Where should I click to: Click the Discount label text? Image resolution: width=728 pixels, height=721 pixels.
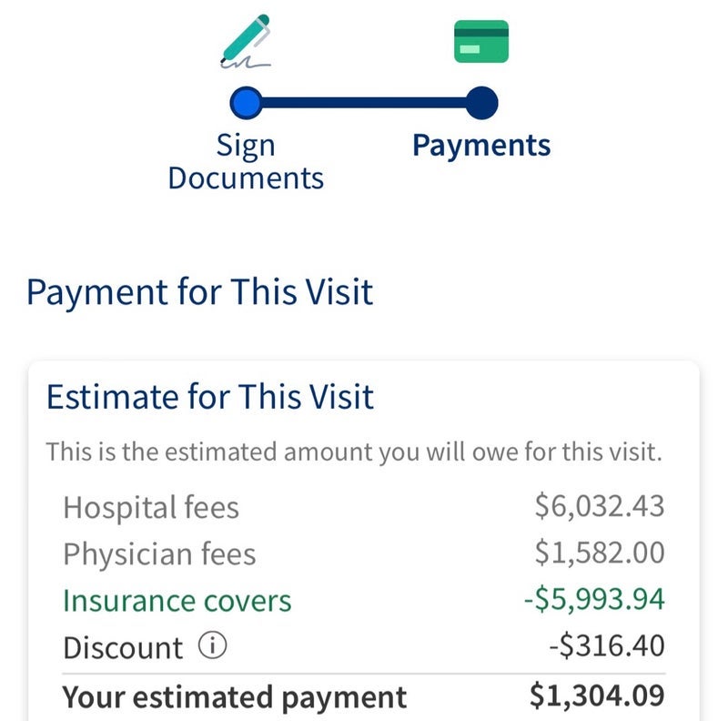pyautogui.click(x=123, y=648)
